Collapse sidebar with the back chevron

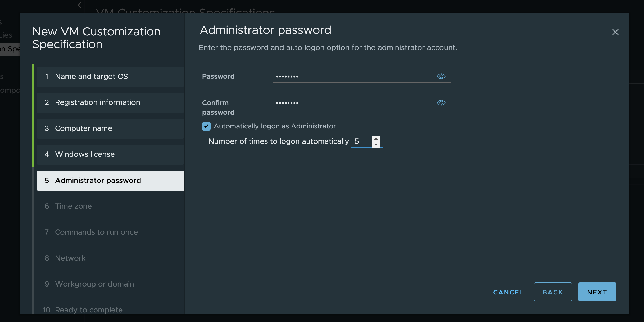pyautogui.click(x=80, y=5)
